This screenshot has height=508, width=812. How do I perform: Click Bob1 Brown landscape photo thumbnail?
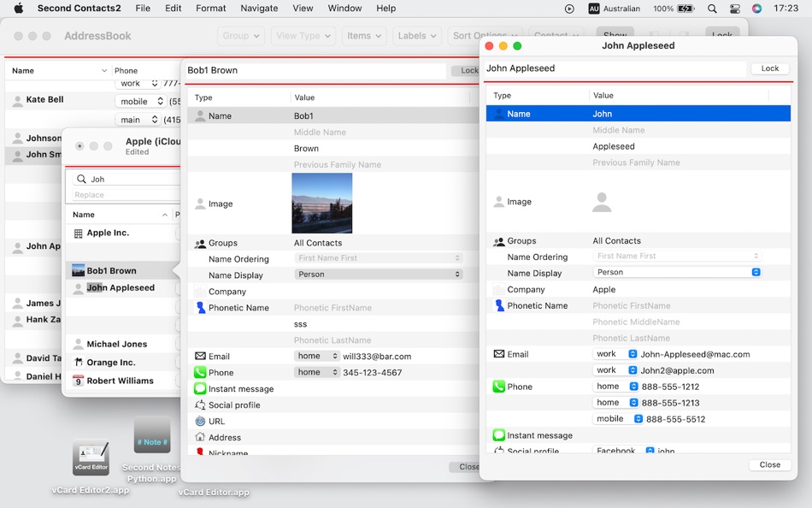pos(321,203)
